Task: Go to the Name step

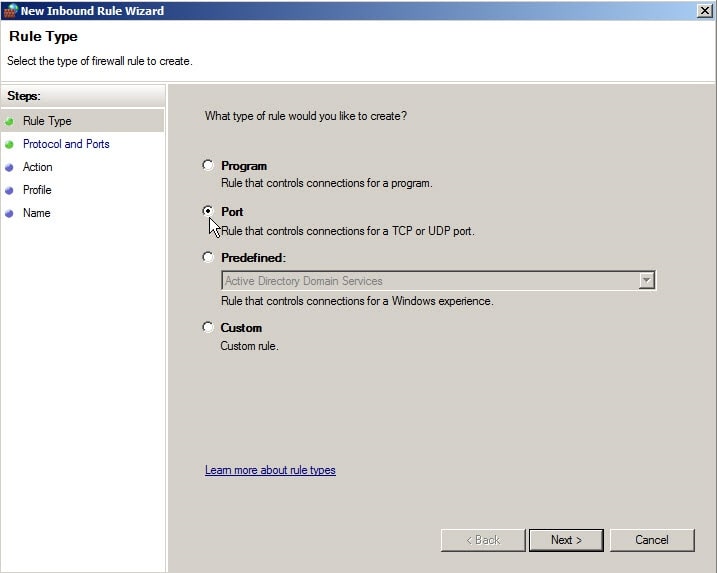Action: click(36, 213)
